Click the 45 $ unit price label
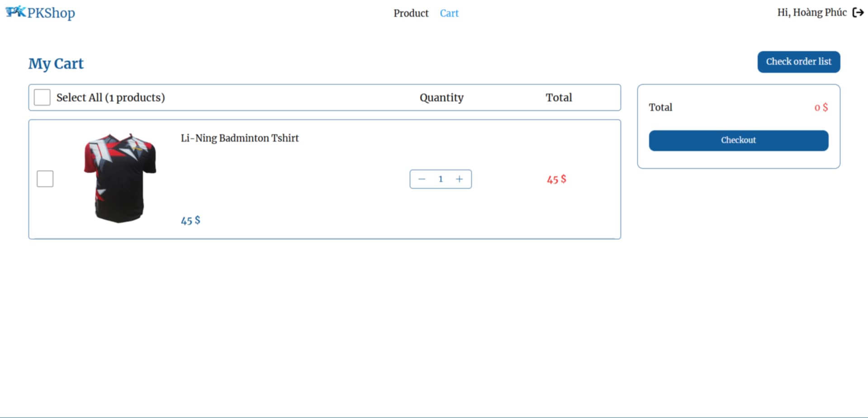The height and width of the screenshot is (418, 868). pyautogui.click(x=190, y=220)
